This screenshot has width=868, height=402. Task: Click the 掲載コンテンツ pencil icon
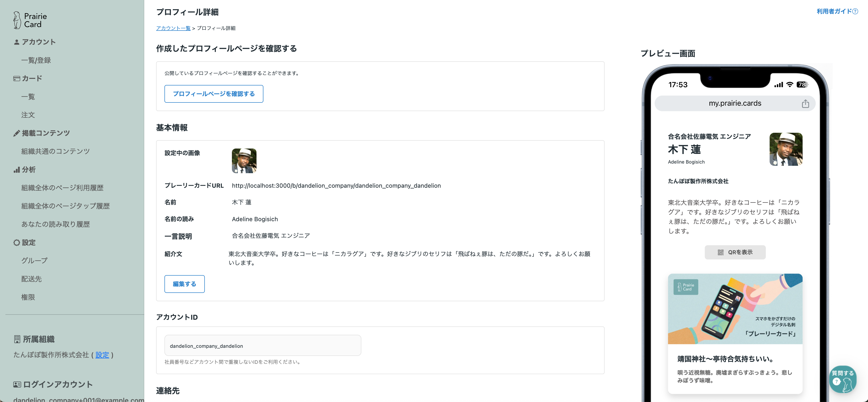click(x=16, y=133)
